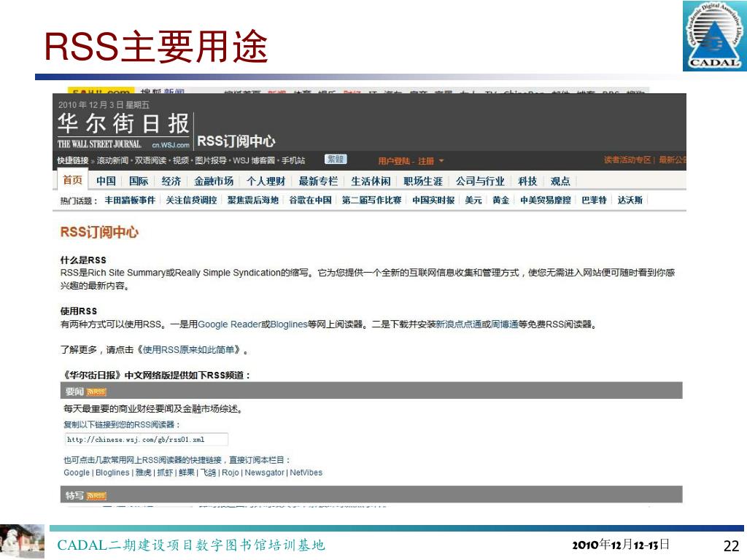Screen dimensions: 747x560
Task: Click the 双语阅读 quick link
Action: tap(150, 160)
